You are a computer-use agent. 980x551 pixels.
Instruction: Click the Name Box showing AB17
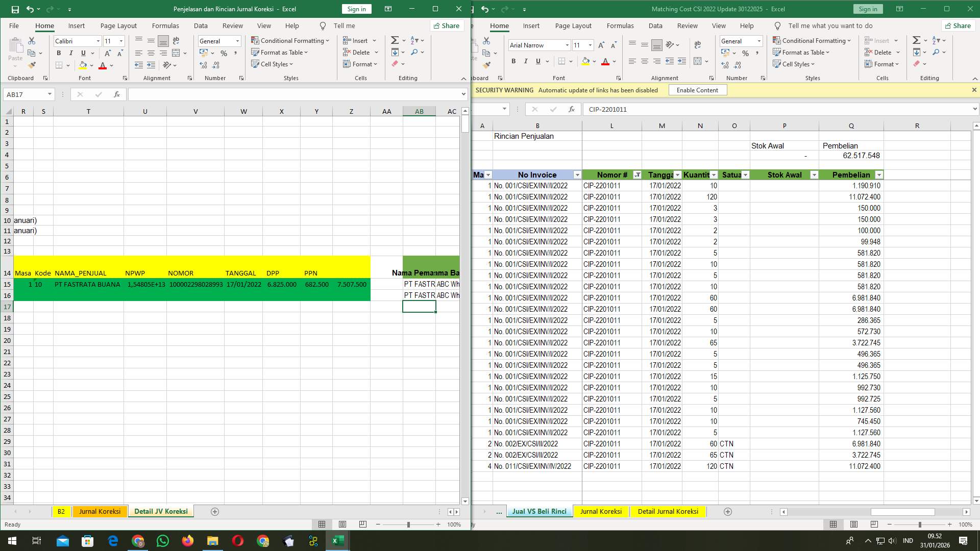[x=28, y=94]
